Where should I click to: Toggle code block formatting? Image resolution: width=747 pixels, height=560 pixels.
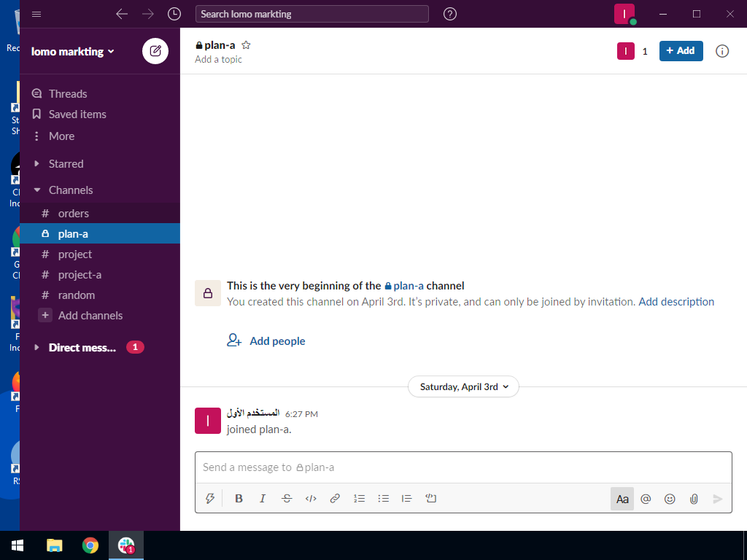pyautogui.click(x=430, y=499)
